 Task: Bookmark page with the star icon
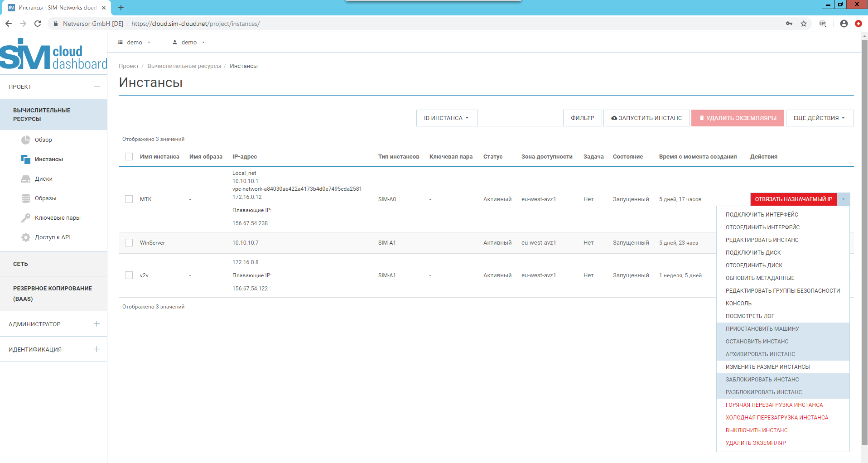coord(804,24)
